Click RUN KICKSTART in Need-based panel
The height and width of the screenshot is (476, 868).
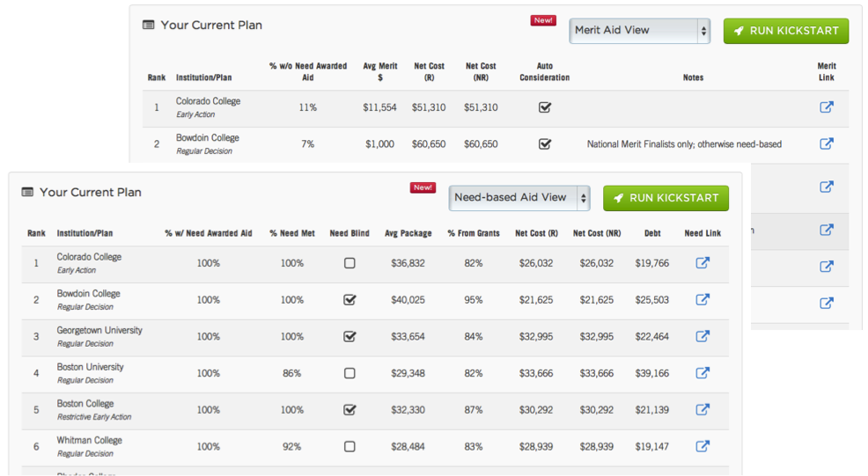(666, 198)
